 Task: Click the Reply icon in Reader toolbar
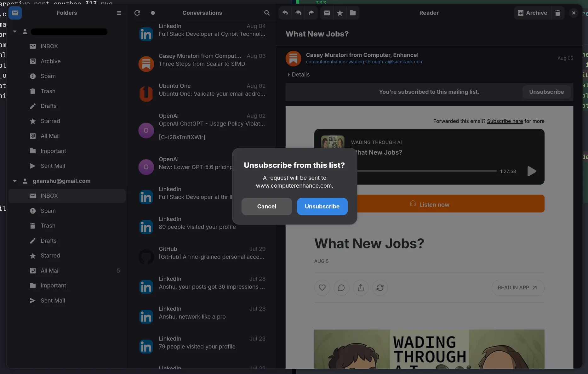pyautogui.click(x=285, y=13)
